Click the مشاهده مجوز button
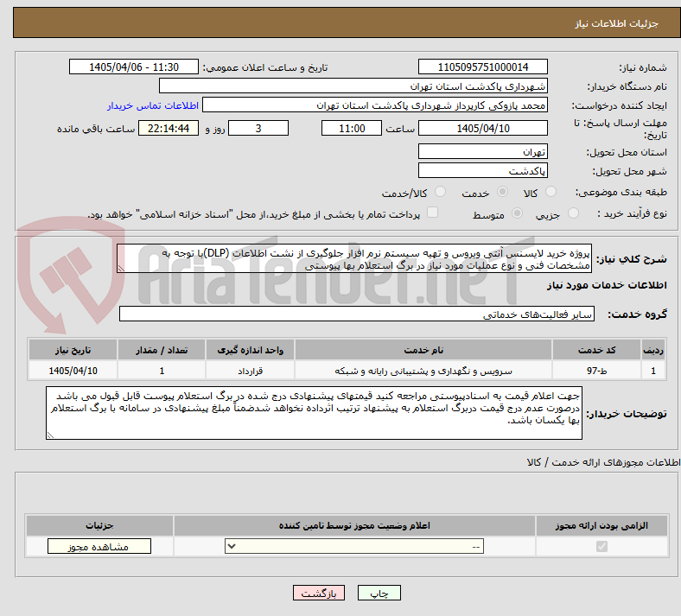 (99, 547)
